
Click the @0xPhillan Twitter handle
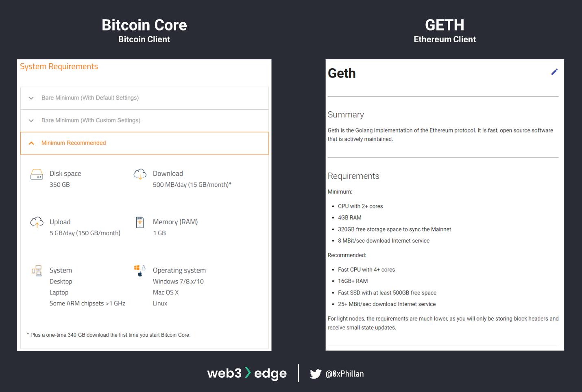pyautogui.click(x=345, y=374)
